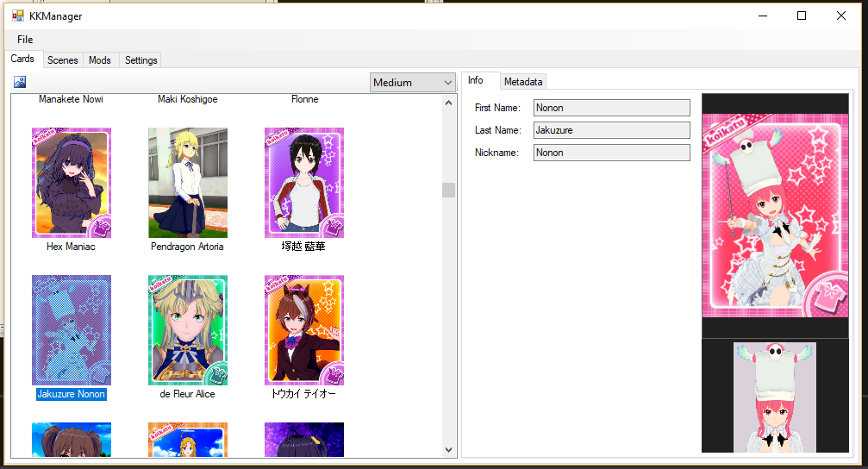This screenshot has height=469, width=868.
Task: Switch to the Metadata tab
Action: [523, 82]
